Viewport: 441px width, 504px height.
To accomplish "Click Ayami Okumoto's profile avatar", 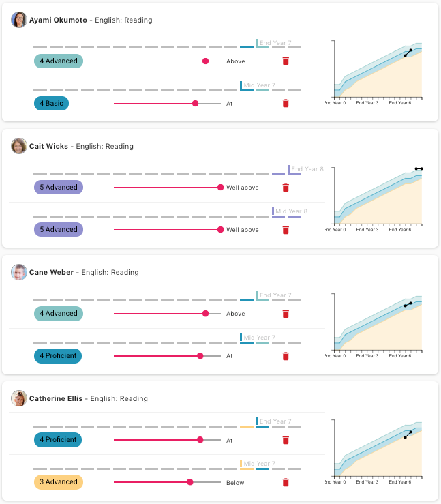I will point(19,20).
